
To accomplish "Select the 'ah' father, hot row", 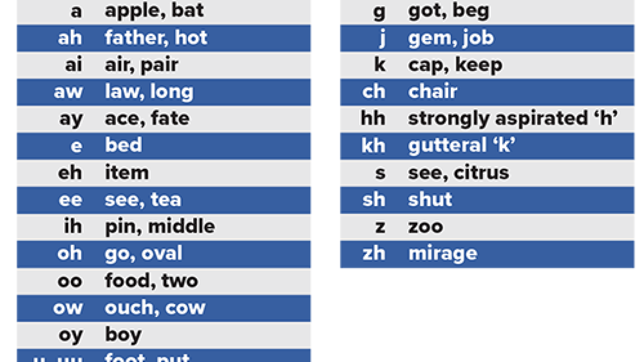I will point(164,38).
